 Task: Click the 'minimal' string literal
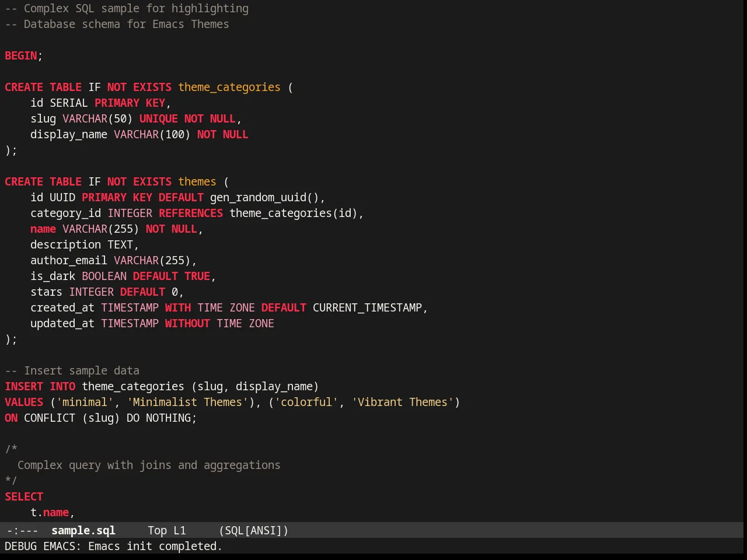tap(85, 402)
